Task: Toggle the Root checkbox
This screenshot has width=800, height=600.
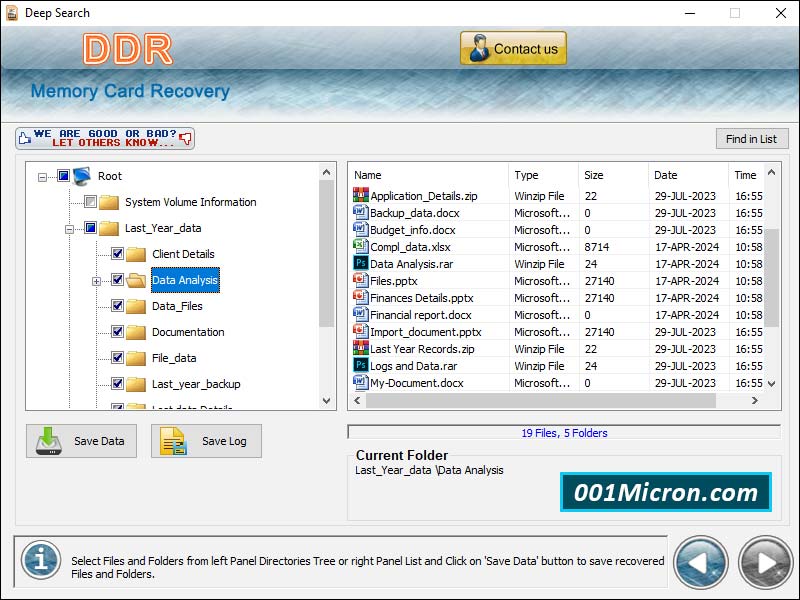Action: coord(63,176)
